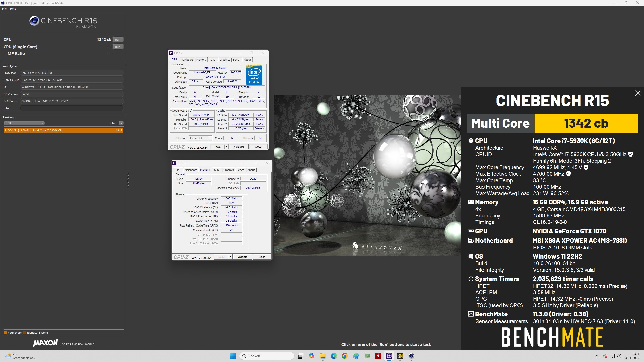This screenshot has width=644, height=362.
Task: Open the clock showing 15:31
Action: [632, 356]
